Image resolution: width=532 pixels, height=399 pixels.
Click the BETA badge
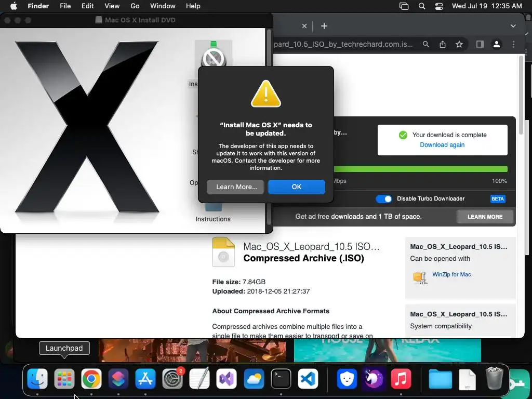(x=497, y=199)
